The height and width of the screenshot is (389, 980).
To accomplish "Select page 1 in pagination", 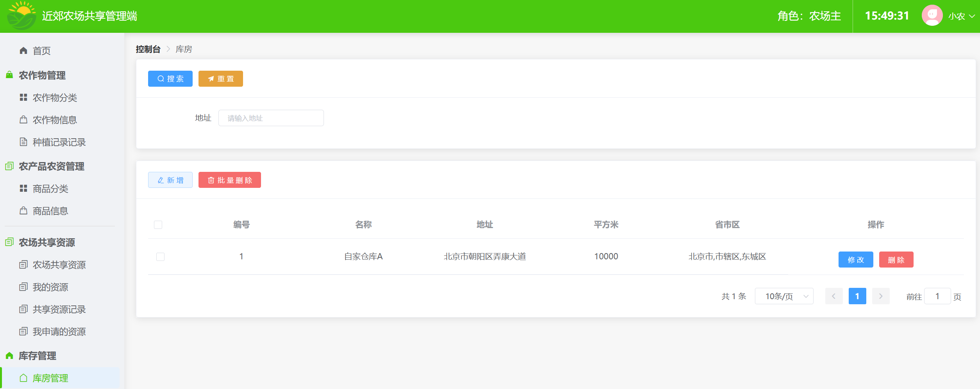I will pos(857,296).
